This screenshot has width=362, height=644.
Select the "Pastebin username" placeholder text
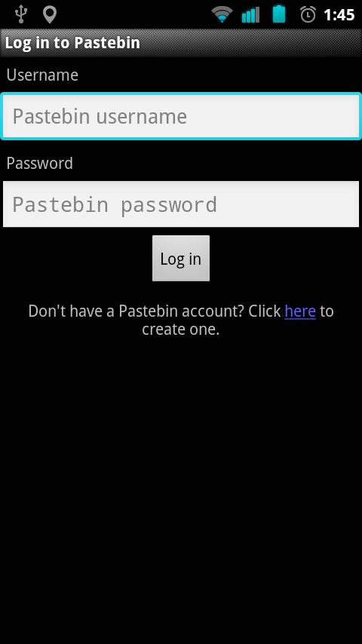pyautogui.click(x=100, y=117)
